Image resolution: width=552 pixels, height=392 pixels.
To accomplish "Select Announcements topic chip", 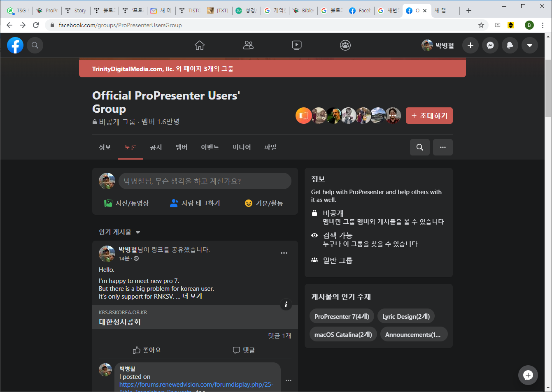I will click(414, 334).
